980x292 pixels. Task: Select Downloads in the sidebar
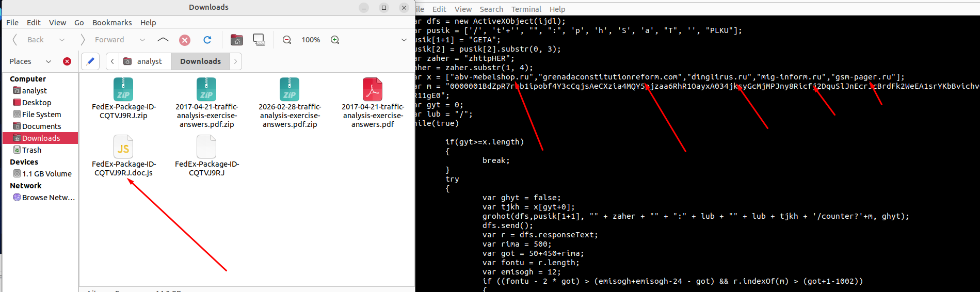point(40,138)
